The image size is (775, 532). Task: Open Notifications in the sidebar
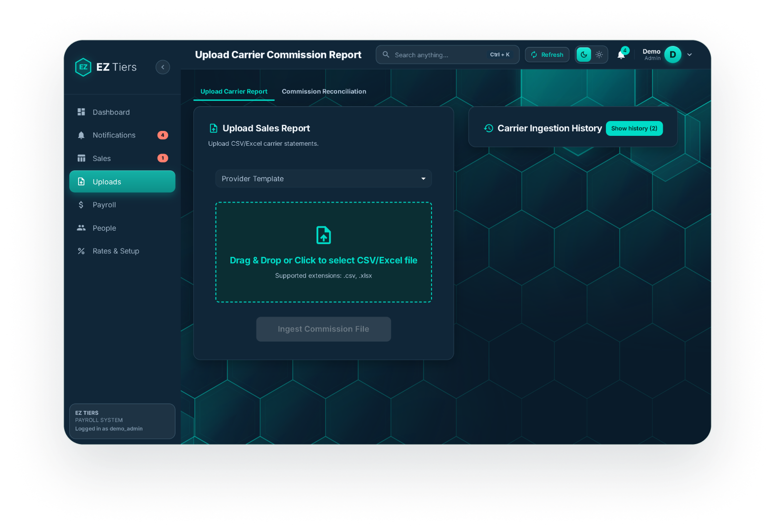pos(122,135)
